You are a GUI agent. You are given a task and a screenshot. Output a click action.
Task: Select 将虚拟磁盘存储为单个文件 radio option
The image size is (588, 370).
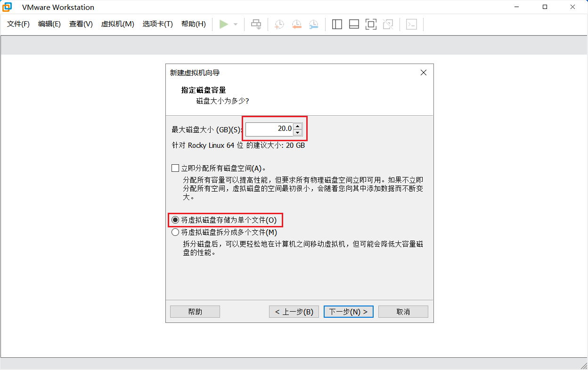pyautogui.click(x=175, y=220)
